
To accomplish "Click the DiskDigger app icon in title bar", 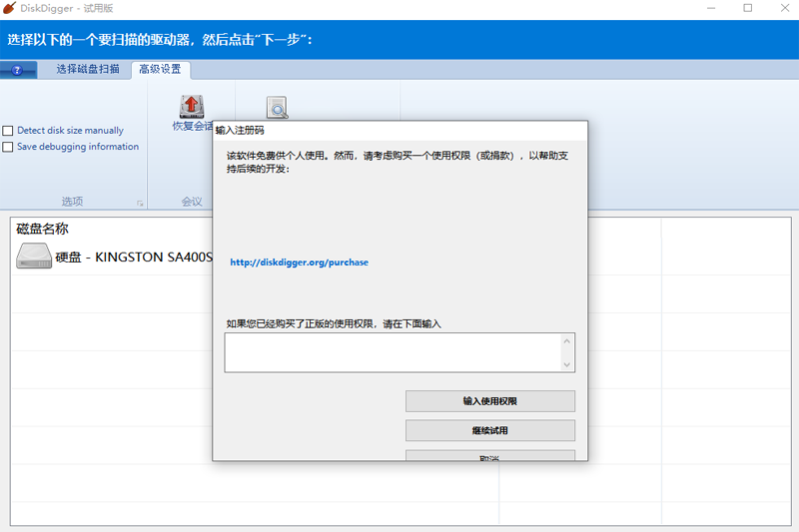I will pyautogui.click(x=10, y=8).
